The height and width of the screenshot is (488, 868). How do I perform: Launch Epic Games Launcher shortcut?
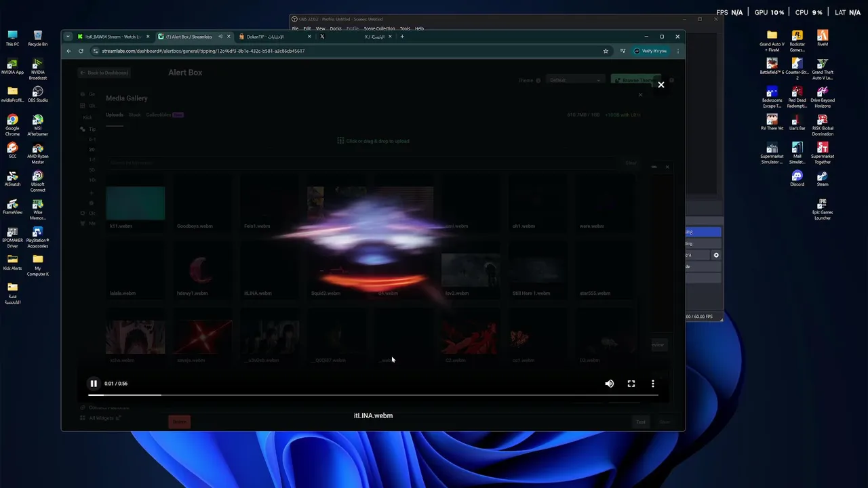(823, 209)
